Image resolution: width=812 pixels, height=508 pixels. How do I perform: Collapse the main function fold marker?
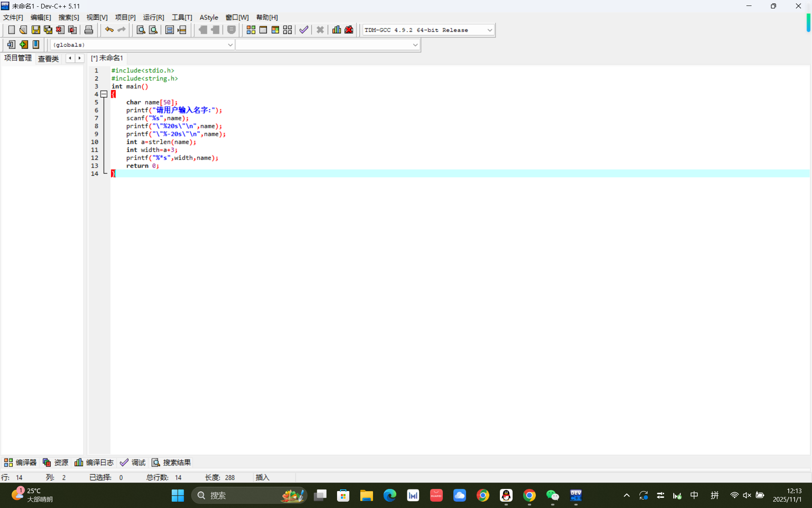point(104,94)
